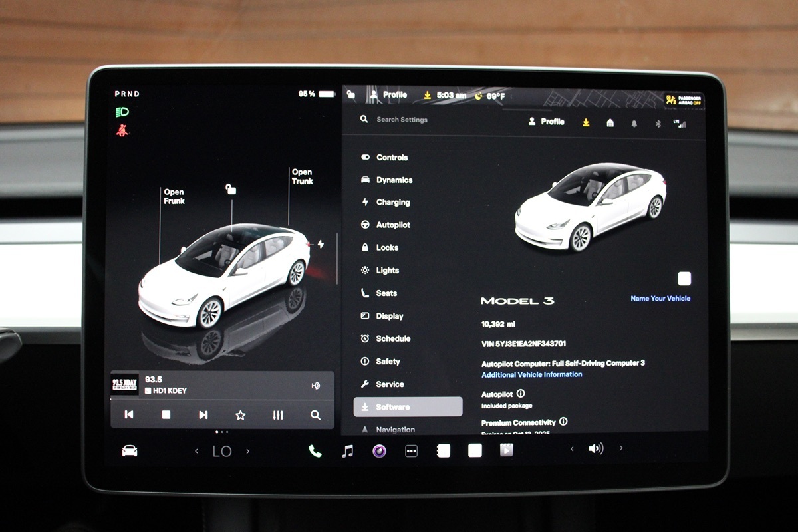Open the music note app
798x532 pixels.
(347, 451)
